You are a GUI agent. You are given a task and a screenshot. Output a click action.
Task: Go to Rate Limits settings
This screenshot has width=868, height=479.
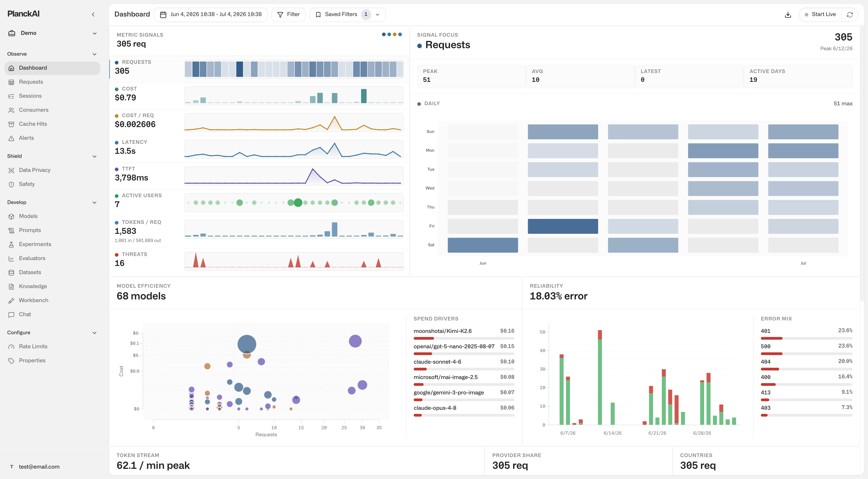click(52, 346)
